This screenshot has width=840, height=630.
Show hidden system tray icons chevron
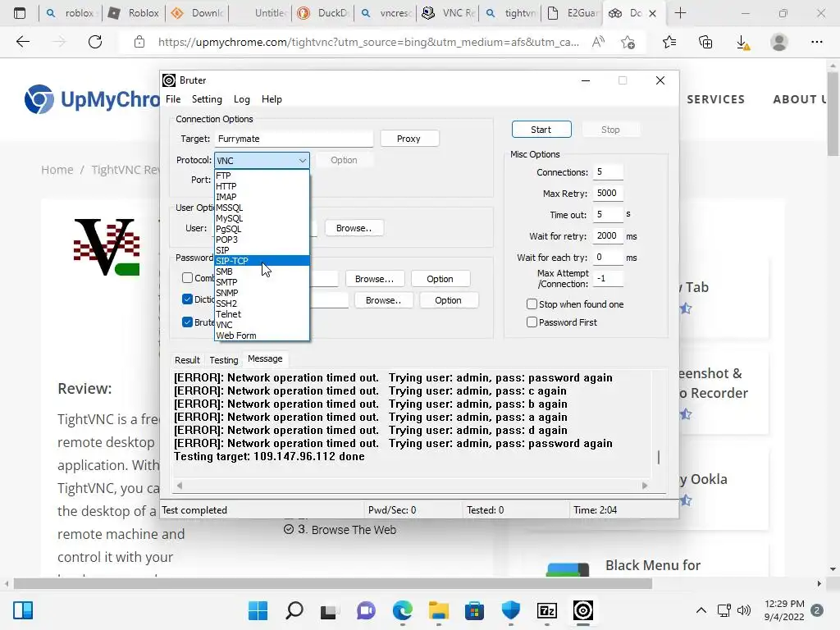point(701,610)
